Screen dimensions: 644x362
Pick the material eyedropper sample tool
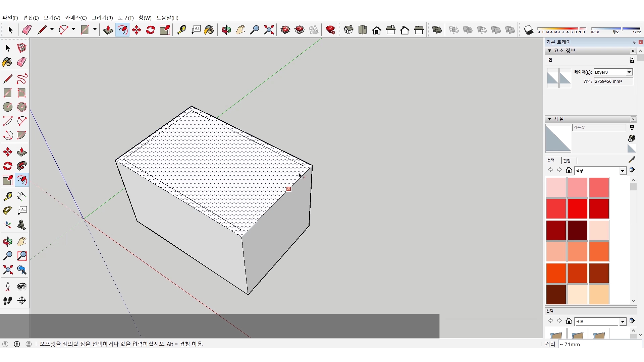pos(632,160)
